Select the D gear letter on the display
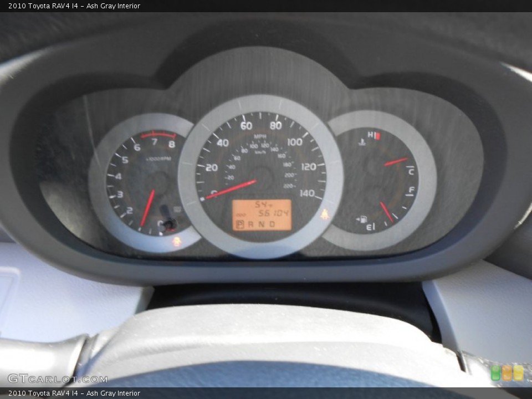 pyautogui.click(x=272, y=224)
